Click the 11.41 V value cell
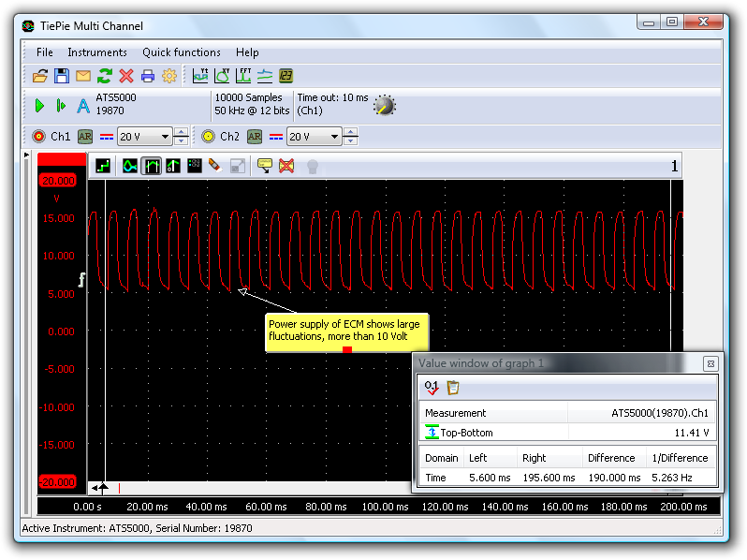The image size is (747, 560). tap(692, 433)
